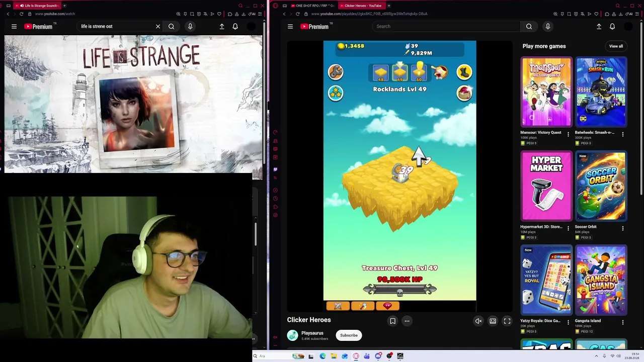Open notifications bell in the Life Is Strange window

(x=235, y=26)
